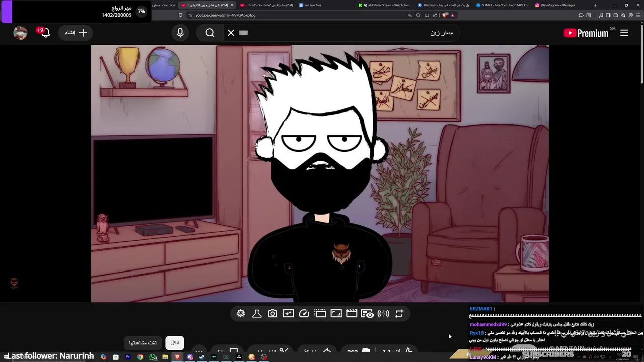
Task: Click the ERZMAK1 chat username
Action: [480, 309]
